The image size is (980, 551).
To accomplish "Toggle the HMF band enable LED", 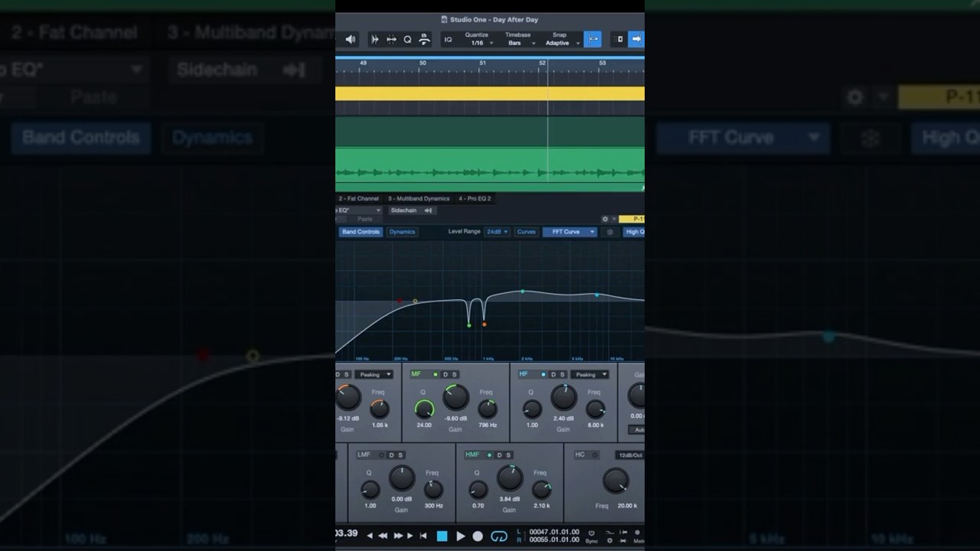I will [x=489, y=455].
